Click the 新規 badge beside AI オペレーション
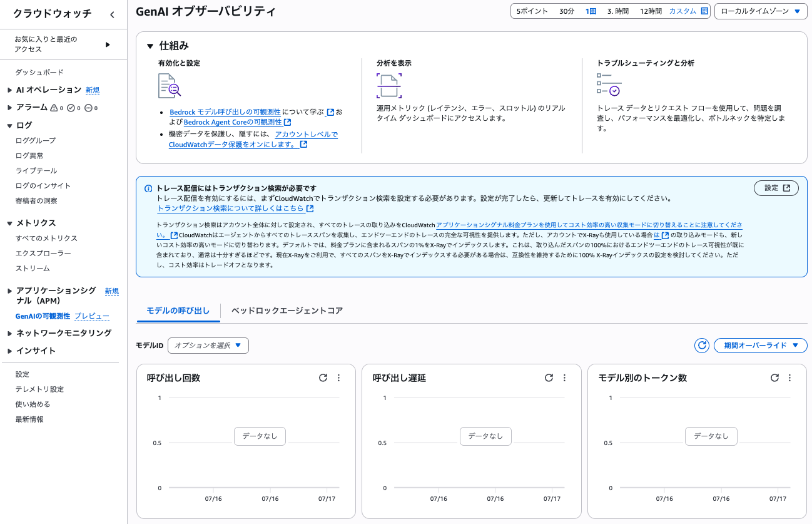Viewport: 812px width, 524px height. click(x=93, y=90)
